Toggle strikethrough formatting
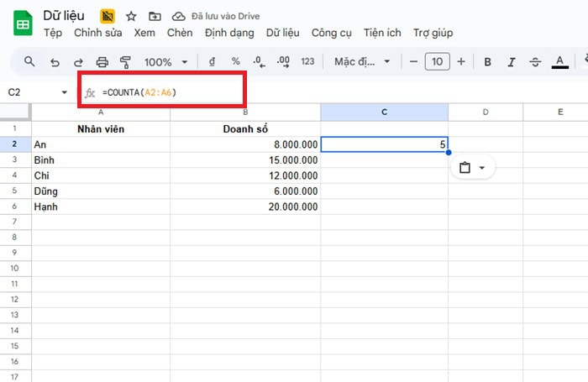The width and height of the screenshot is (588, 382). pos(535,62)
